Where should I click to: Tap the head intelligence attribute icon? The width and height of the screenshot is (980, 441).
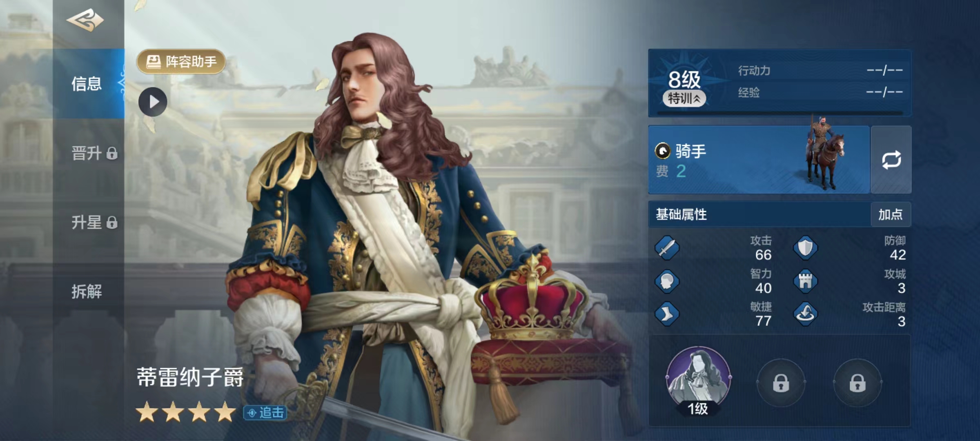pos(667,281)
